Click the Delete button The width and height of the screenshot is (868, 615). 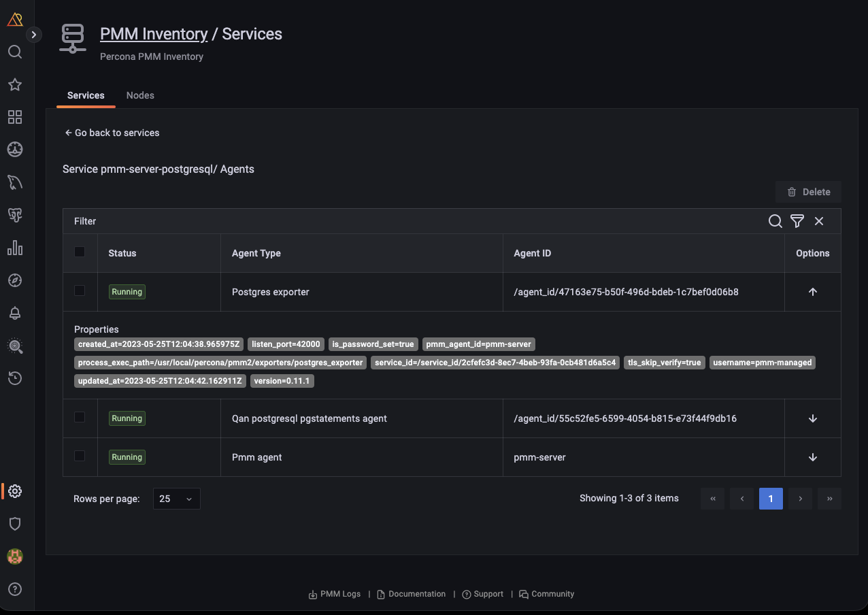(x=808, y=192)
